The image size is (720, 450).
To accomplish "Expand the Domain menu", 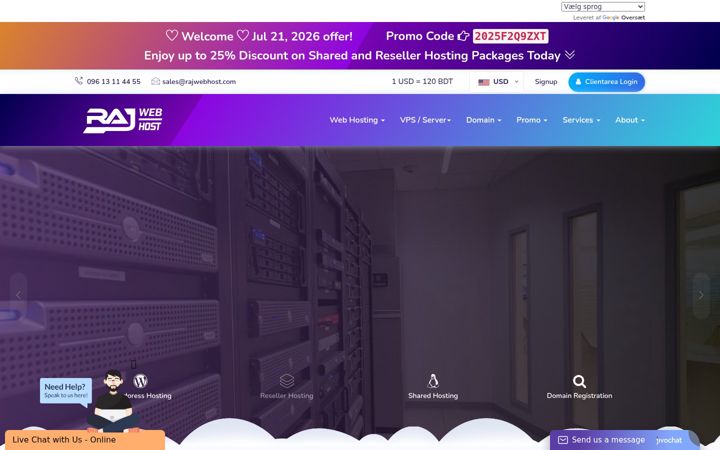I will tap(484, 120).
